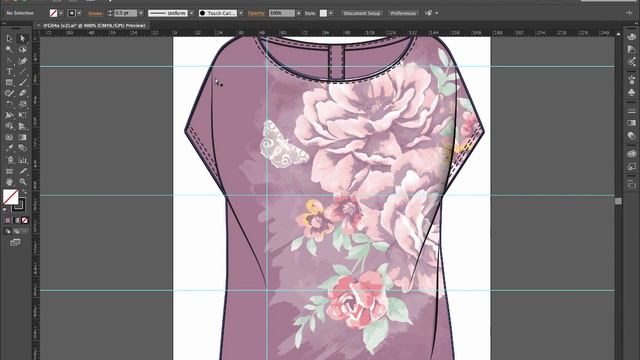Set paint mode to None
Viewport: 640px width, 360px height.
point(24,220)
